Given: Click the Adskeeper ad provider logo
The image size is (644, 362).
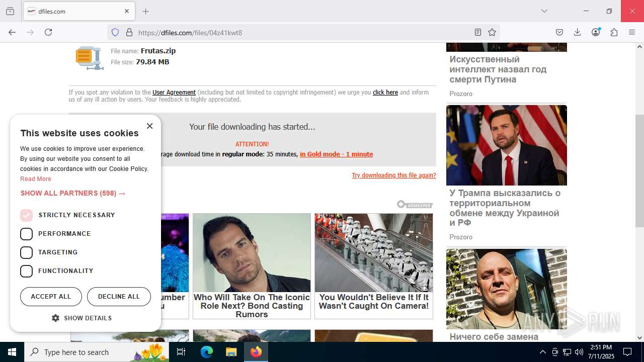Looking at the screenshot, I should coord(415,205).
